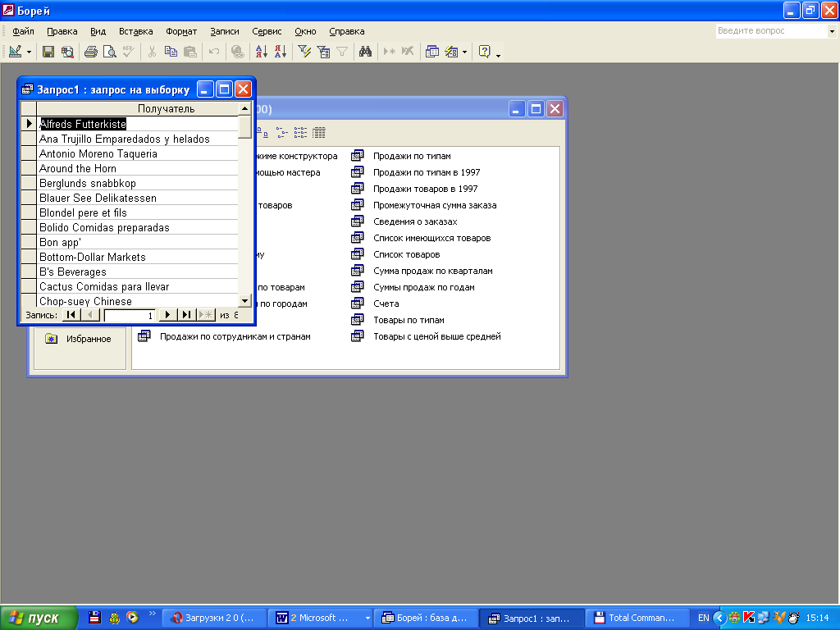Screen dimensions: 840x630
Task: Open the Окно menu
Action: (305, 31)
